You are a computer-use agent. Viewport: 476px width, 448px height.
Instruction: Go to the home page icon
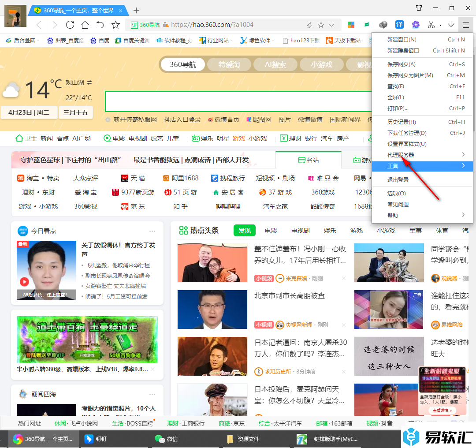[x=85, y=25]
